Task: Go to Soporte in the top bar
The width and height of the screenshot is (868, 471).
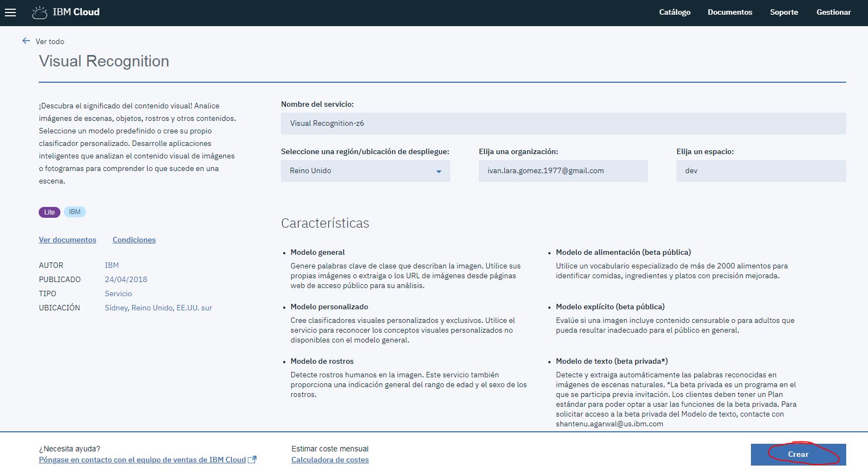Action: click(784, 12)
